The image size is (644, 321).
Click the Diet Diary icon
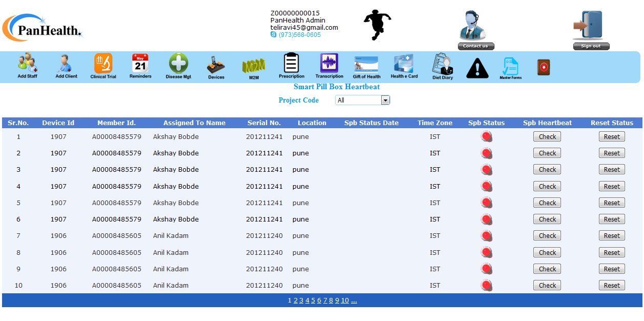coord(443,66)
